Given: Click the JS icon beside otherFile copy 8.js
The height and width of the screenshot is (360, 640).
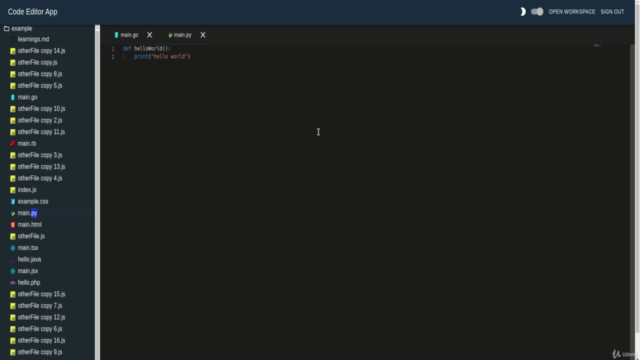Looking at the screenshot, I should (x=13, y=74).
